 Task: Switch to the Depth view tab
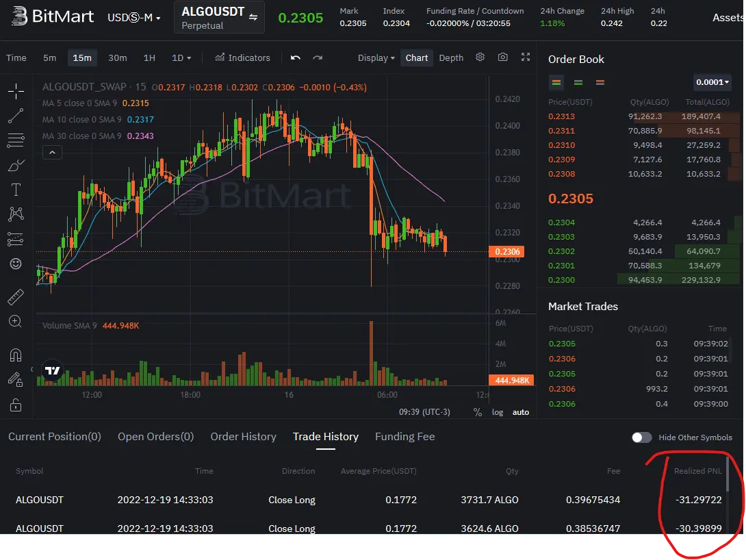[451, 58]
